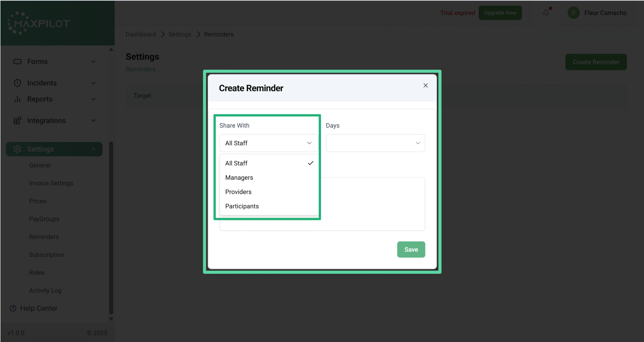Collapse the Settings section chevron
This screenshot has width=644, height=342.
[93, 149]
